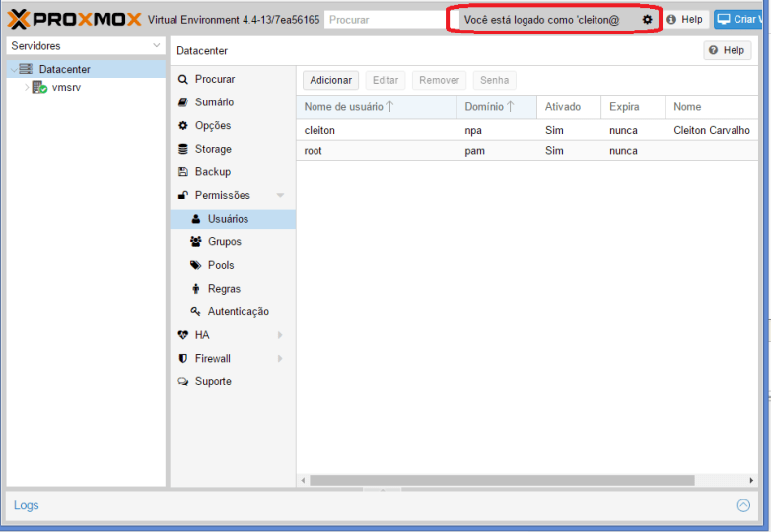771x532 pixels.
Task: Open the Autenticação settings
Action: (238, 312)
